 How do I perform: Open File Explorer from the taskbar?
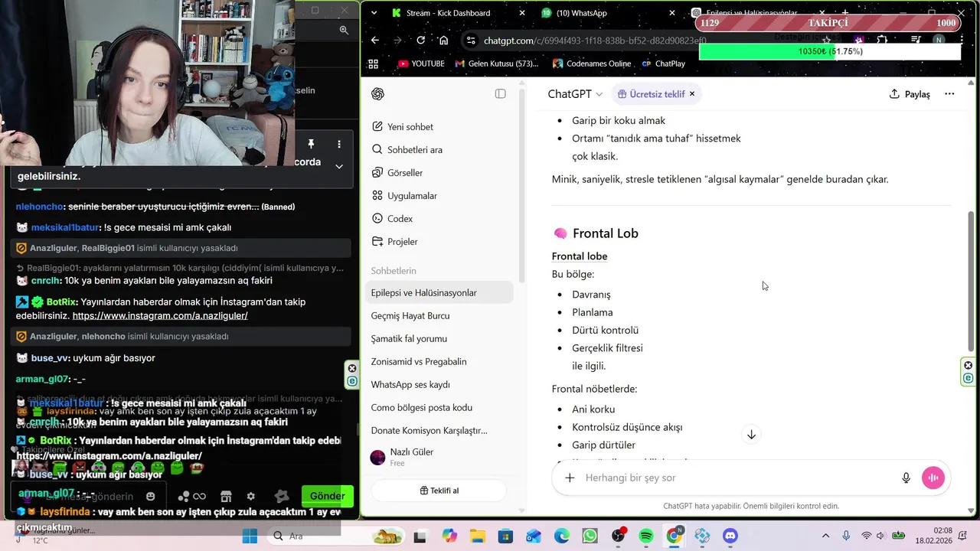pos(477,536)
